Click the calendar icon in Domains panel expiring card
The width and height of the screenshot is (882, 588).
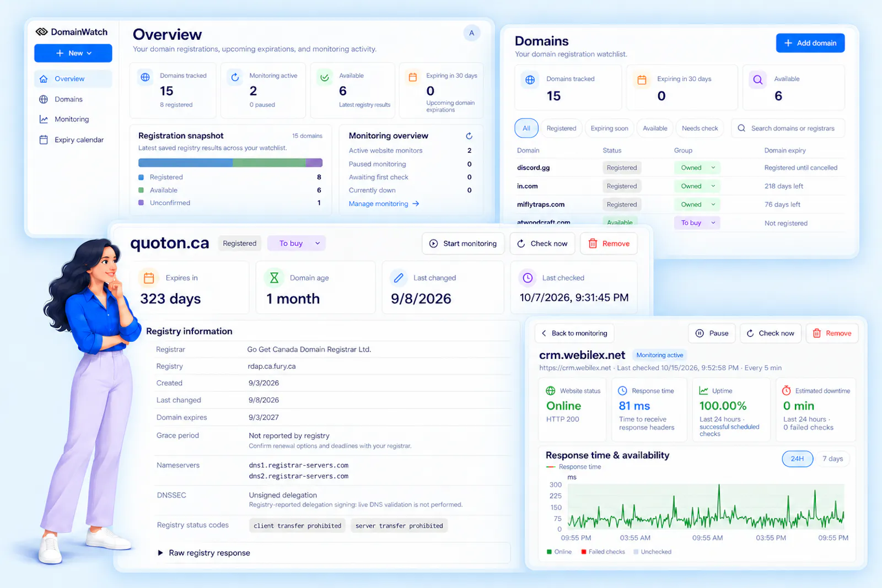642,80
